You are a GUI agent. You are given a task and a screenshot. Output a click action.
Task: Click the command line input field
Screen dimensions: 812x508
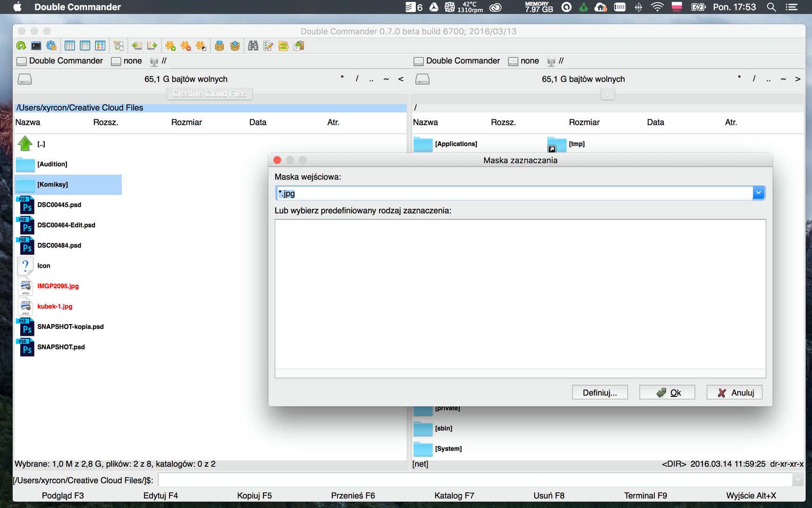pos(475,480)
